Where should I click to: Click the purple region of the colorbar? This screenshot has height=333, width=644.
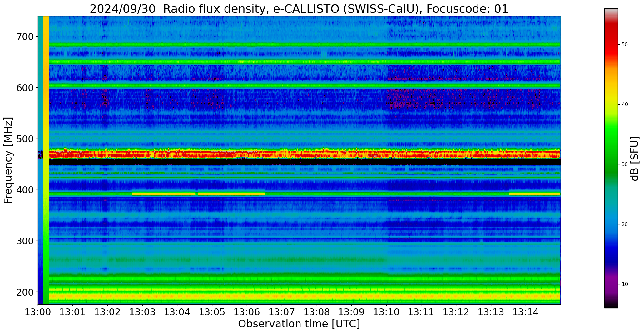click(611, 282)
